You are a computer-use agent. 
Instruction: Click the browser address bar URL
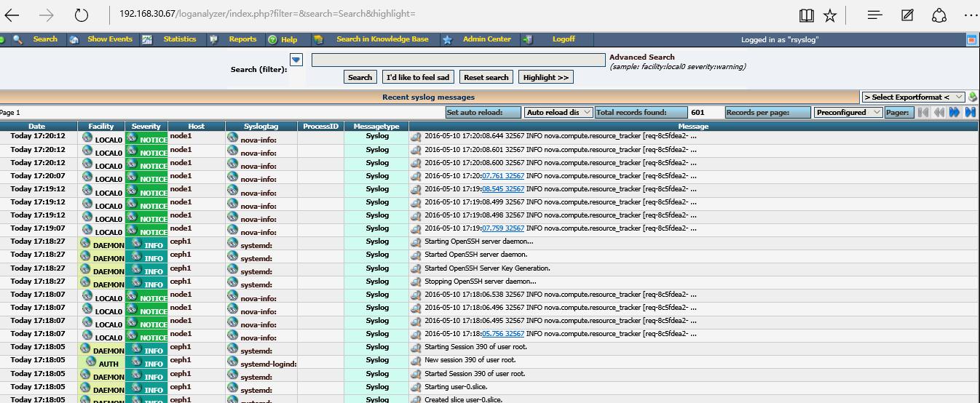[x=267, y=14]
